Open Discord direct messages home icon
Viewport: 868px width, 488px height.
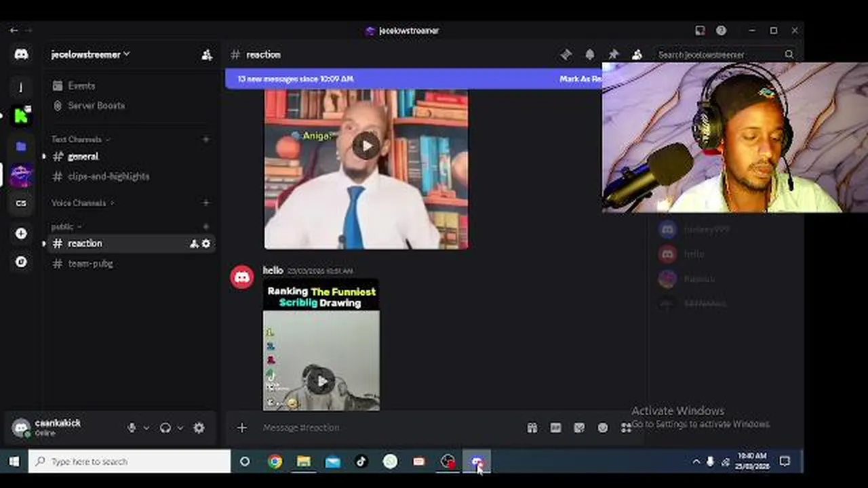pyautogui.click(x=21, y=54)
